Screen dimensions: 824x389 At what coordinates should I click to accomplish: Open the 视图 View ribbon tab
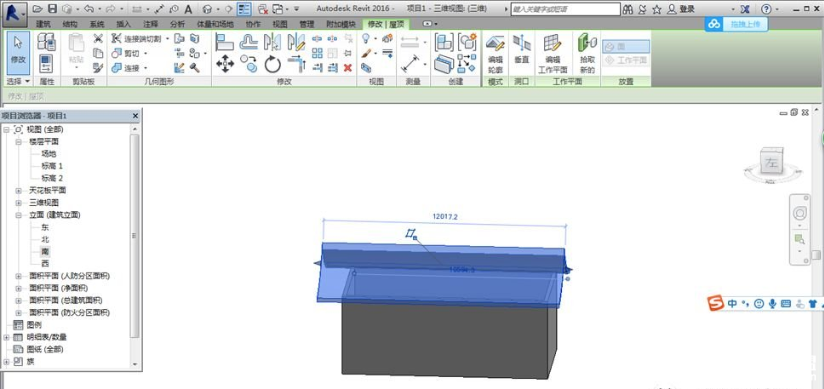[280, 24]
